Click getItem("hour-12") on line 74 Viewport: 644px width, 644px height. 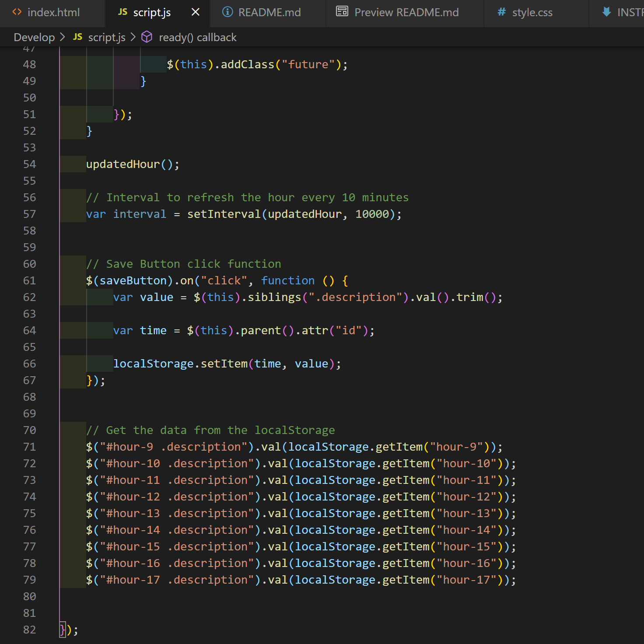443,497
